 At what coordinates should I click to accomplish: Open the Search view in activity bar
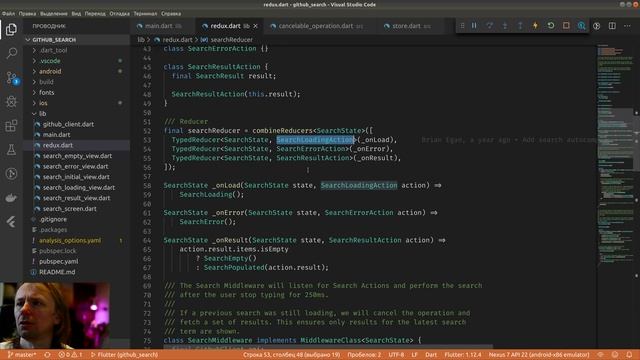click(x=11, y=53)
